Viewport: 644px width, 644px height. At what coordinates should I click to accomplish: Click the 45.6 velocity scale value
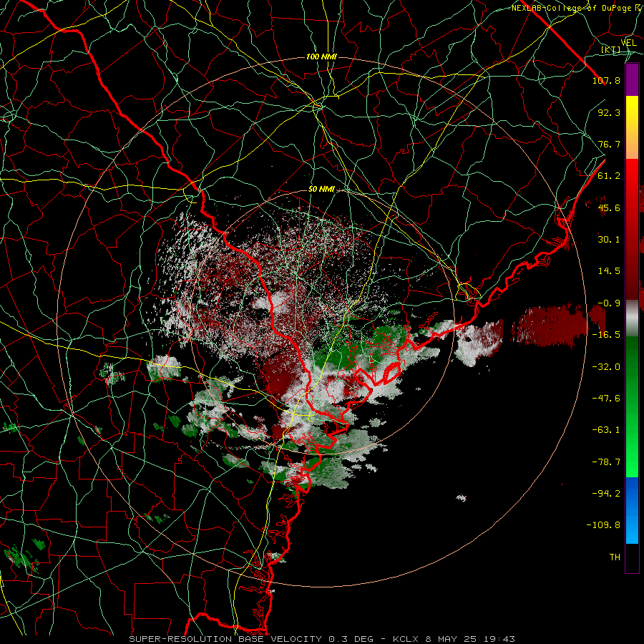coord(609,208)
